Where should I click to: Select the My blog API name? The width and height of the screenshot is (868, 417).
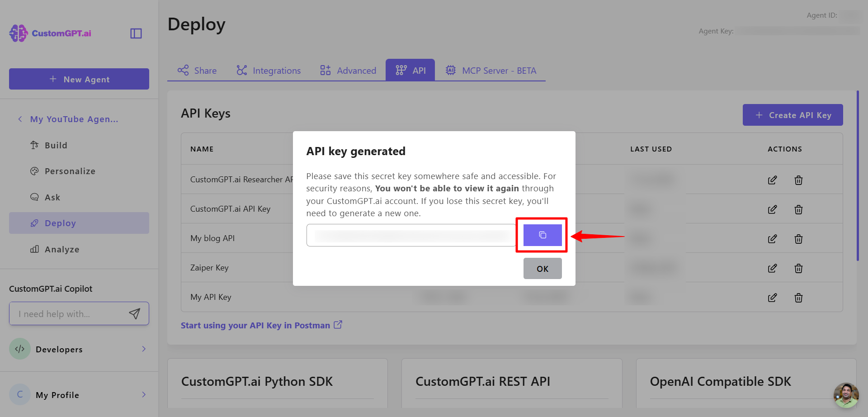pyautogui.click(x=212, y=238)
